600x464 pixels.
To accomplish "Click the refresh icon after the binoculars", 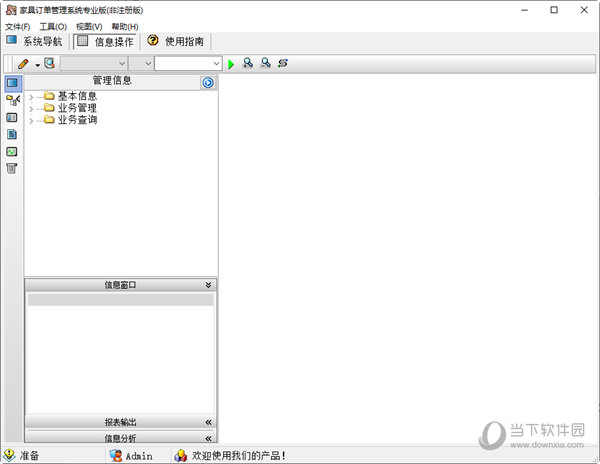I will click(283, 63).
